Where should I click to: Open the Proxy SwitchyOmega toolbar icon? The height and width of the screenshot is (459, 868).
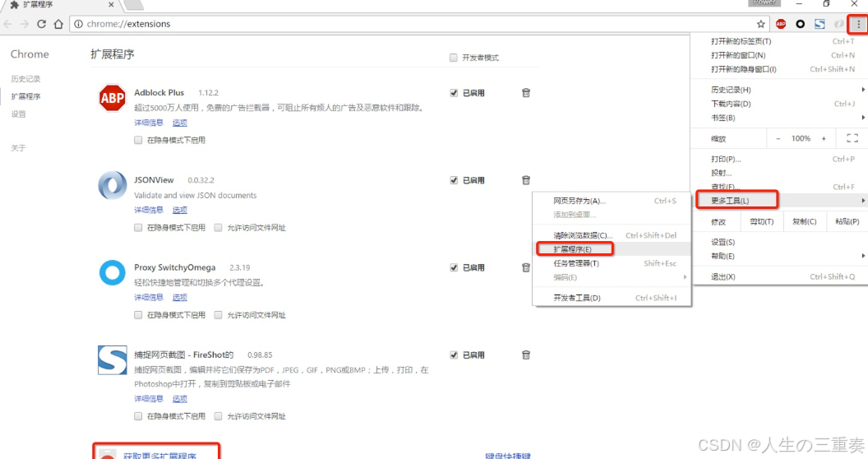(800, 24)
